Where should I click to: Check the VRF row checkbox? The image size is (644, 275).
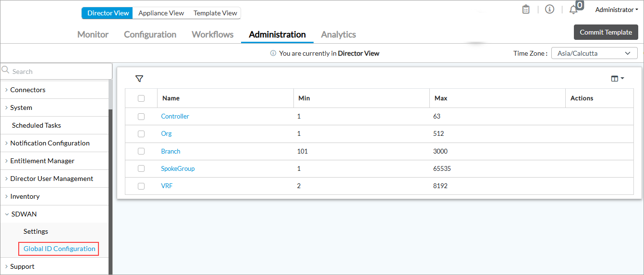141,186
